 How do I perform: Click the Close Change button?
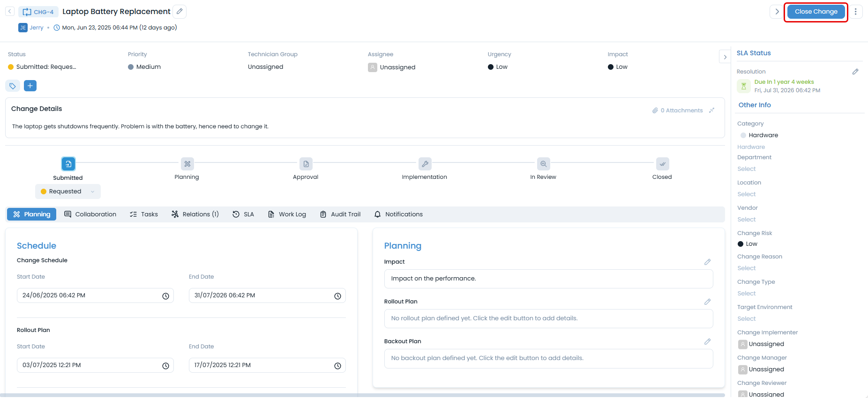click(816, 12)
